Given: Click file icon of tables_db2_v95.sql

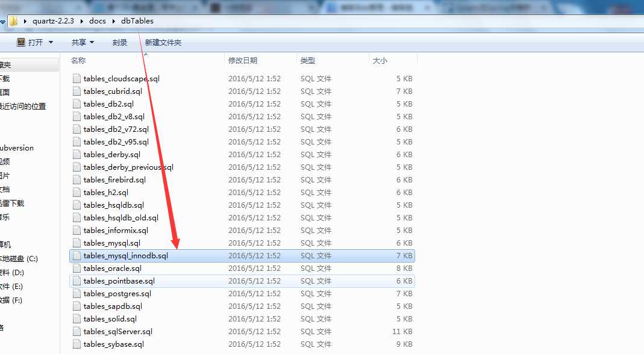Looking at the screenshot, I should (x=77, y=141).
